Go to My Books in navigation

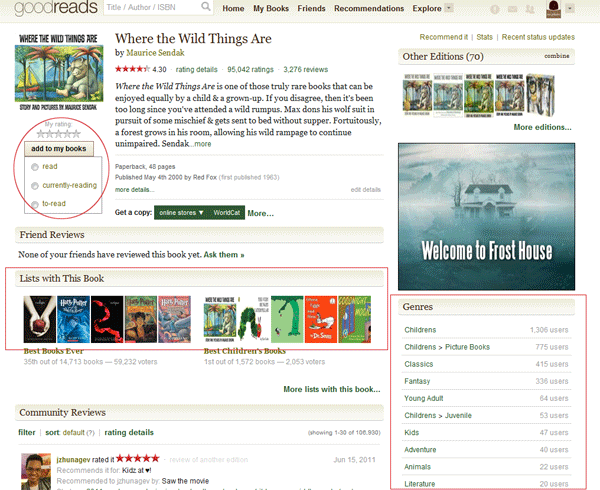271,8
